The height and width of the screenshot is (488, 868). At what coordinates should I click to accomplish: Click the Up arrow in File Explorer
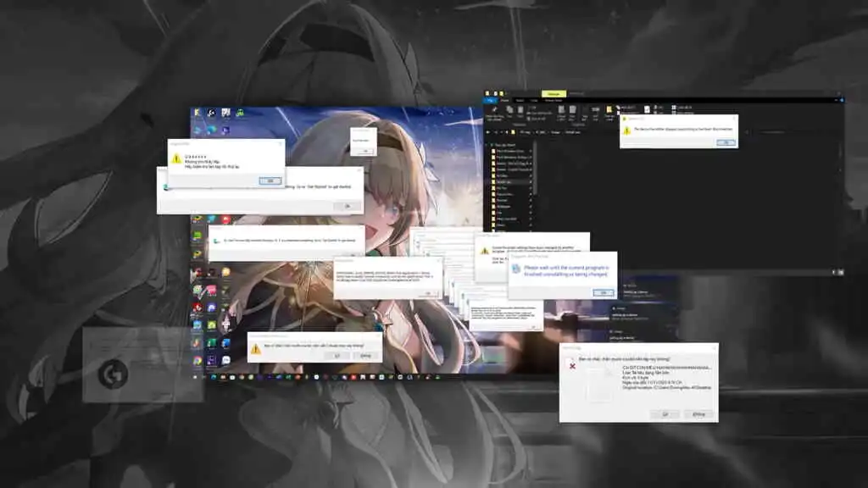507,132
